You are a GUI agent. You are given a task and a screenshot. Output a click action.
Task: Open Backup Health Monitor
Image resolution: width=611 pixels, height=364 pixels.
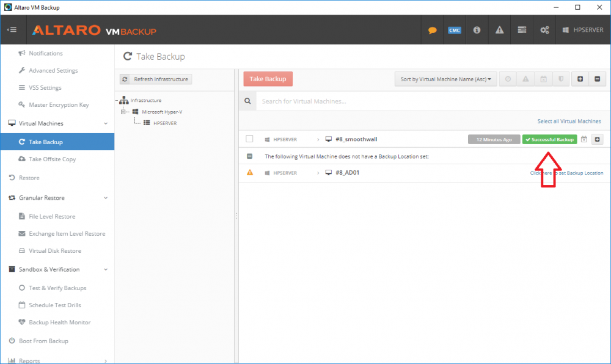pos(60,322)
